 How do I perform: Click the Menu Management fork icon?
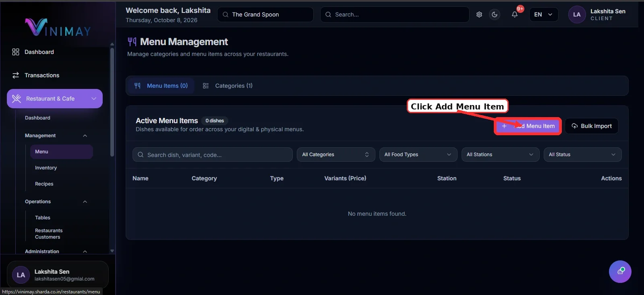point(132,41)
